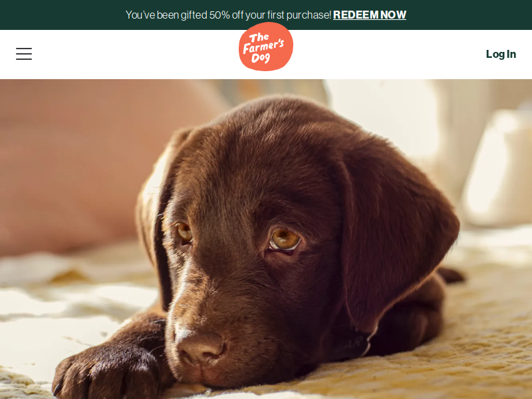The image size is (532, 399).
Task: Open the Log In page
Action: coord(501,54)
